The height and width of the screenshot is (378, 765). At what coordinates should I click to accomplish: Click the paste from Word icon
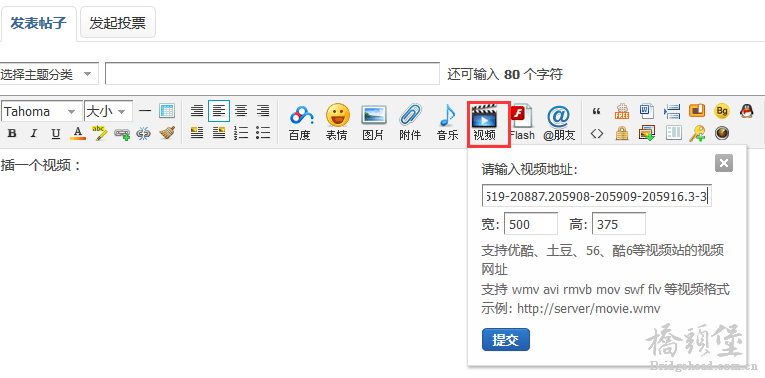(647, 111)
